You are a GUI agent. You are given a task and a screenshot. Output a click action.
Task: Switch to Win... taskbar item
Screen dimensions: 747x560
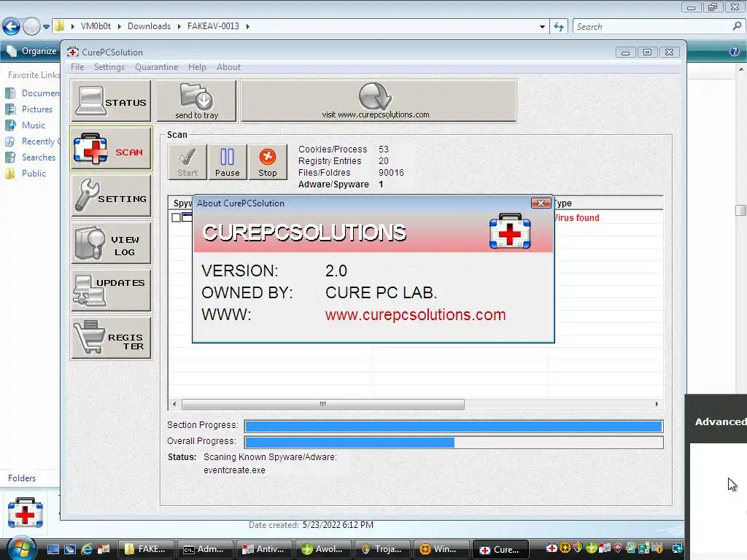click(x=441, y=549)
